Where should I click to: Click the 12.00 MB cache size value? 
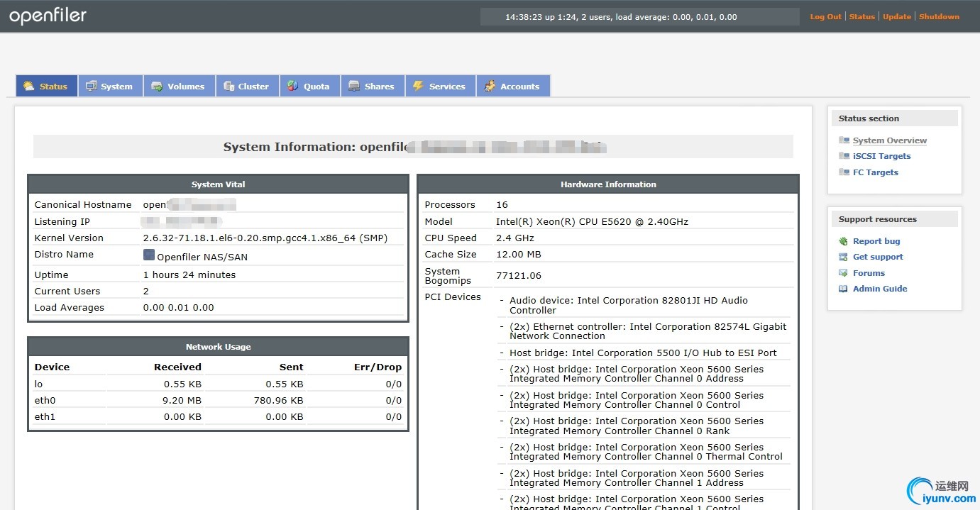tap(519, 255)
